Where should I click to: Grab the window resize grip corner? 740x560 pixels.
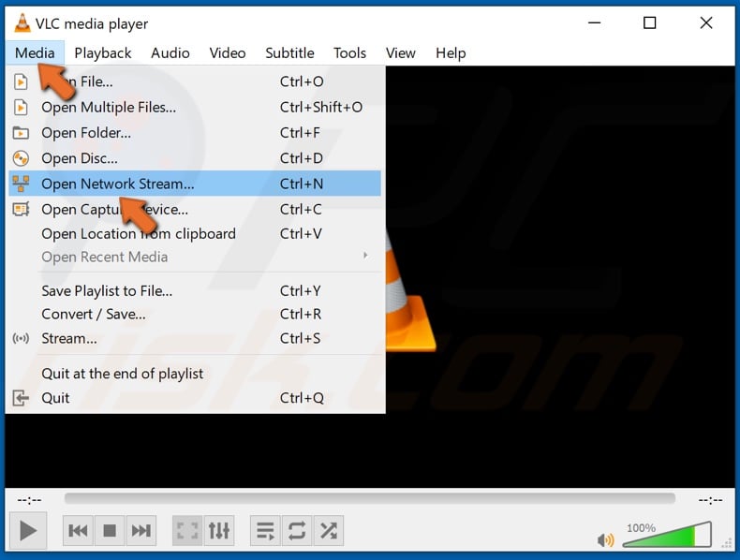click(727, 544)
